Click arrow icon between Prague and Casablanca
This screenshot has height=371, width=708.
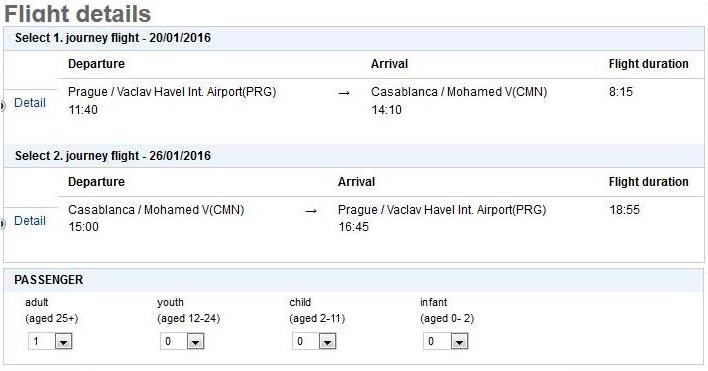click(344, 93)
